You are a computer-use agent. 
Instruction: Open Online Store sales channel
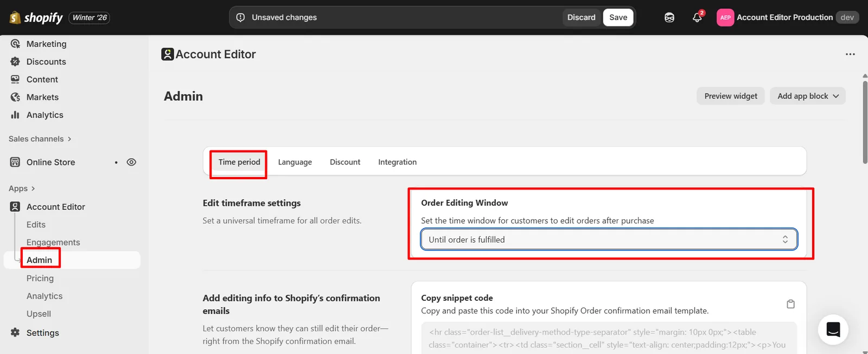51,162
